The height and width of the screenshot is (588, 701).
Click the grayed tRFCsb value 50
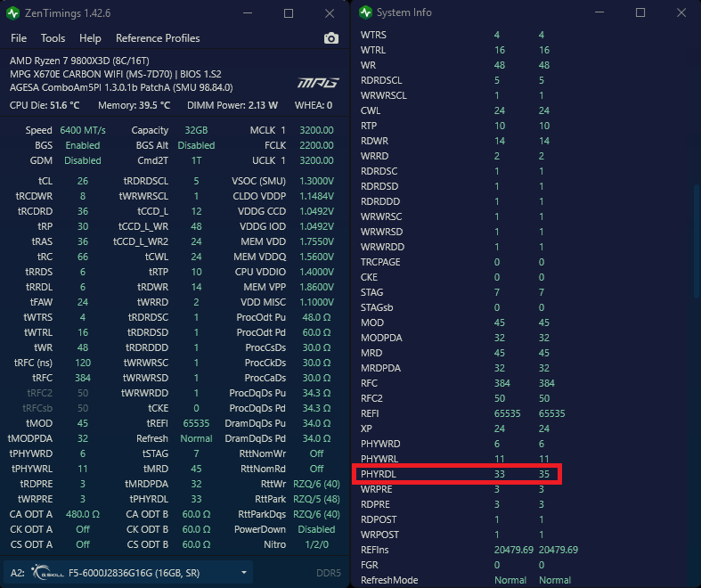[83, 408]
